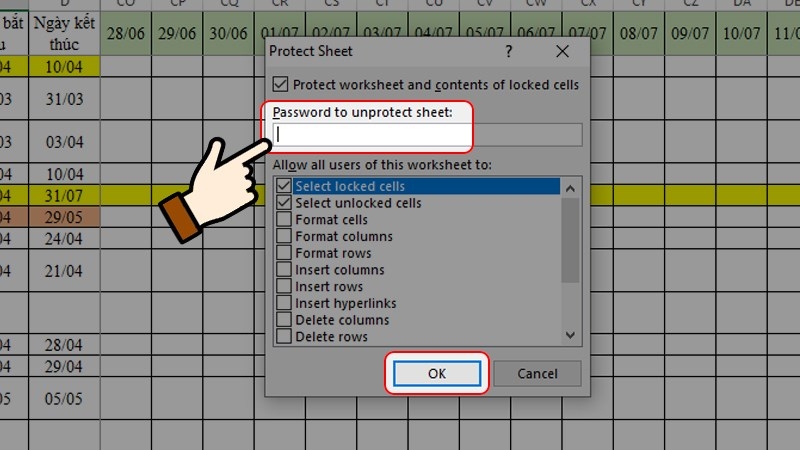This screenshot has height=450, width=800.
Task: Toggle Protect worksheet and contents of locked cells
Action: 280,84
